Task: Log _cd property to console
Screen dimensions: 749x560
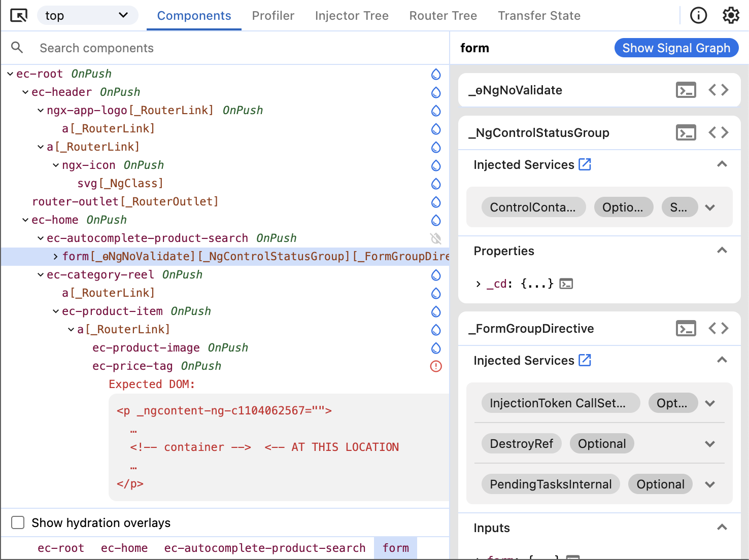Action: click(566, 284)
